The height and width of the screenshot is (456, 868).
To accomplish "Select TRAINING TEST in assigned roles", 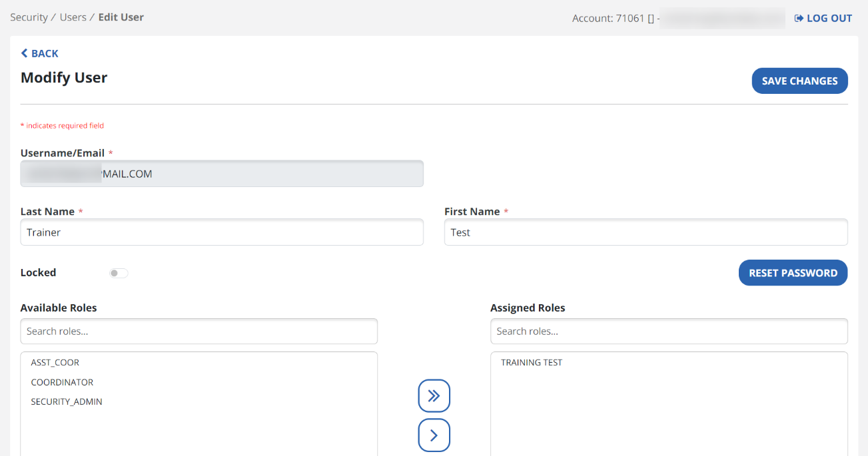I will [x=532, y=363].
